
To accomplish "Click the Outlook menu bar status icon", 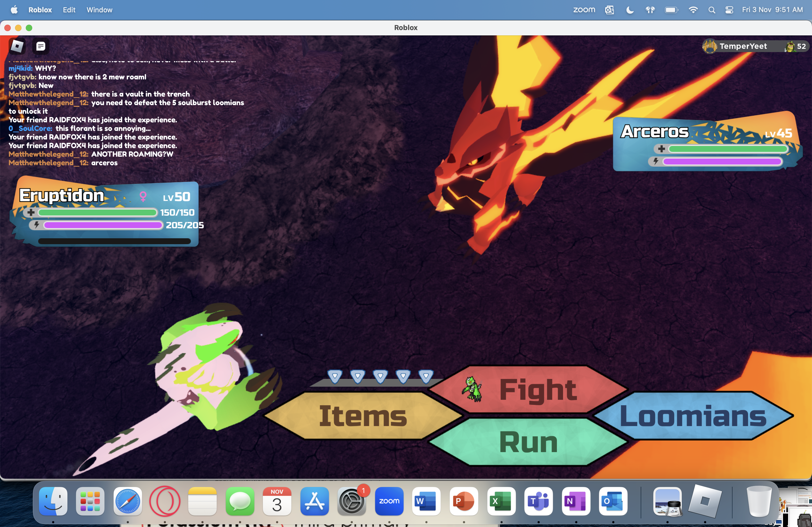I will (x=610, y=10).
